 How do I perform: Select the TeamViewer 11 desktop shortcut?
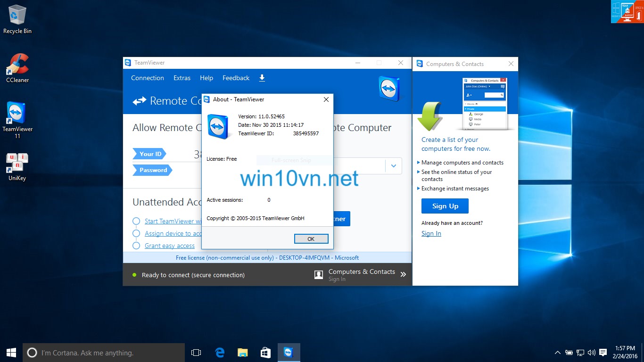coord(17,120)
